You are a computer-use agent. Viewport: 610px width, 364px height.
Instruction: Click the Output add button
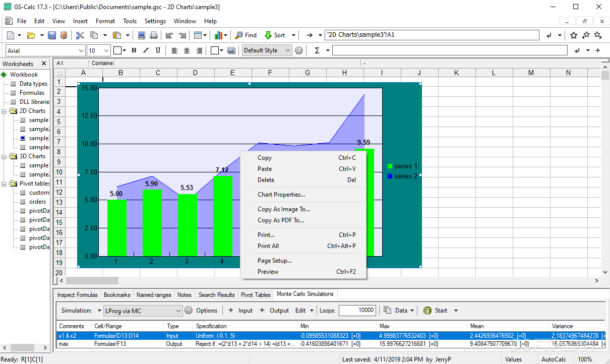pos(274,311)
